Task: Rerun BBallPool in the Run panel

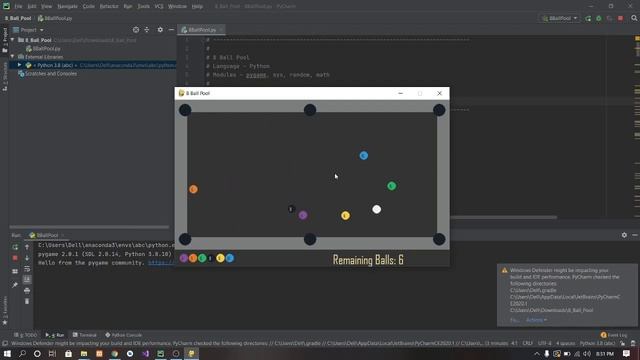Action: [x=15, y=247]
